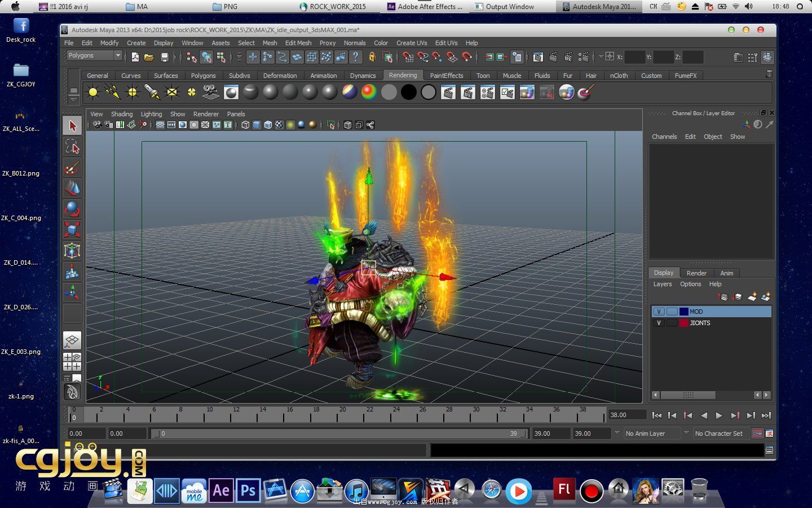Click the current frame field 38.00
The width and height of the screenshot is (812, 508).
(x=627, y=415)
